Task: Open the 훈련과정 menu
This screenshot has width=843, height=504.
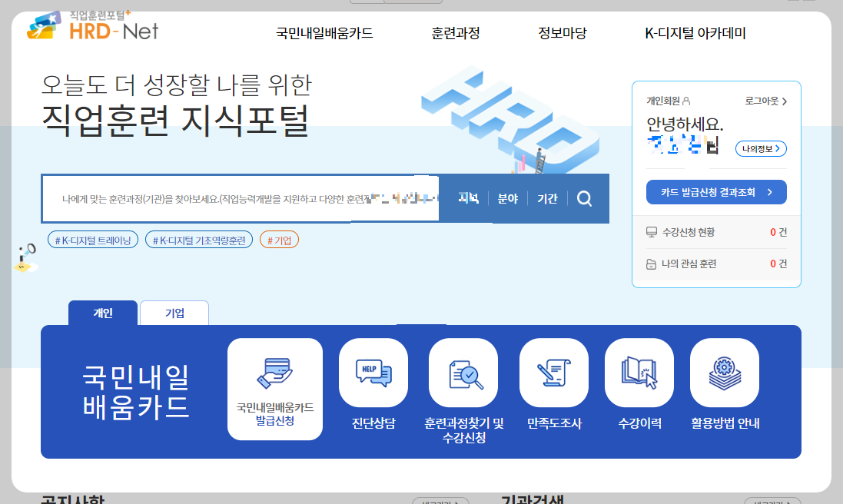Action: coord(456,33)
